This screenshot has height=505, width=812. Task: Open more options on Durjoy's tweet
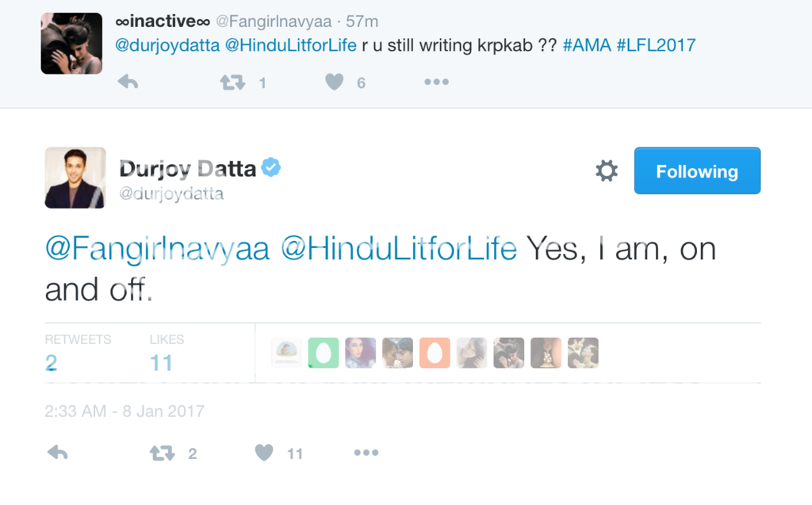[366, 453]
